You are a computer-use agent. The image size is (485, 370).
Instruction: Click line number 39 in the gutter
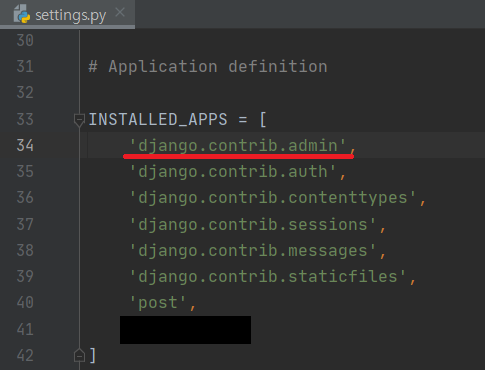(x=25, y=276)
